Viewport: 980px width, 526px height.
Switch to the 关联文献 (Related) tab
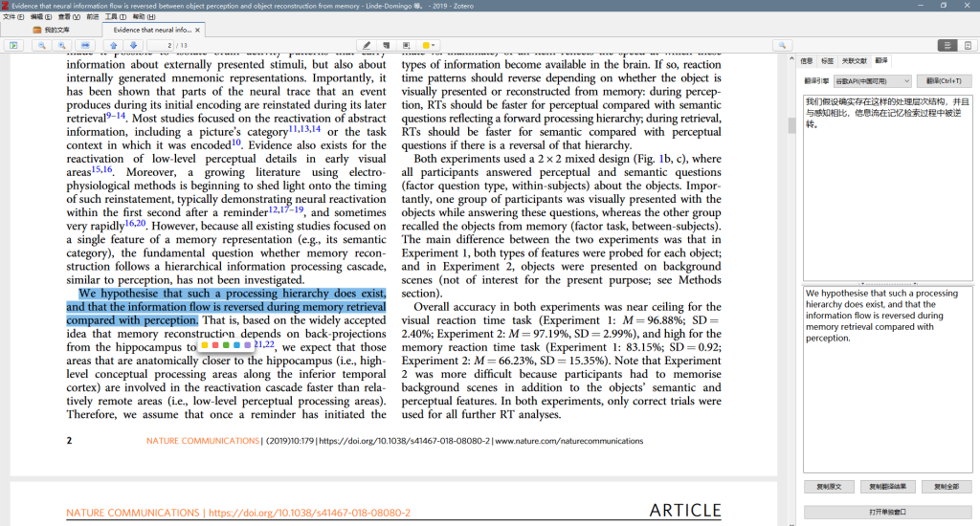tap(854, 60)
